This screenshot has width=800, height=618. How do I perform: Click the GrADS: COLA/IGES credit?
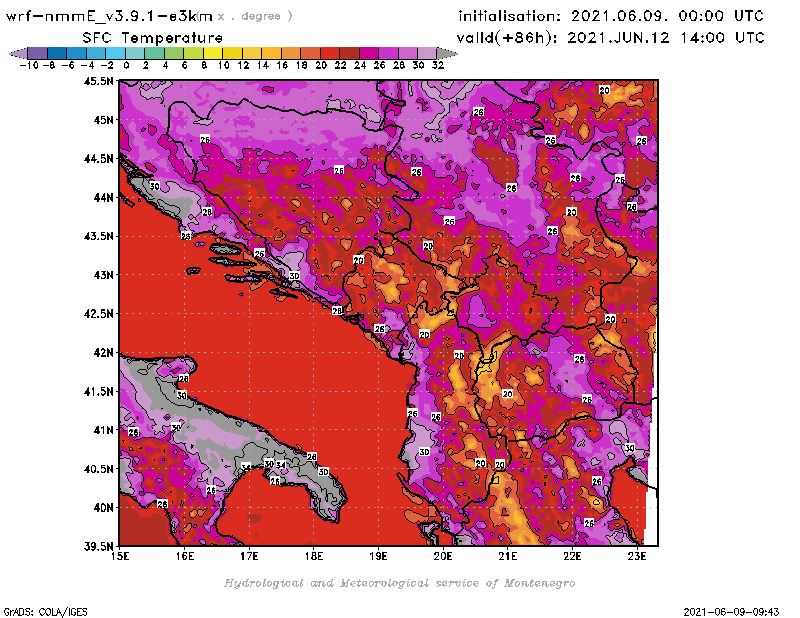(45, 612)
